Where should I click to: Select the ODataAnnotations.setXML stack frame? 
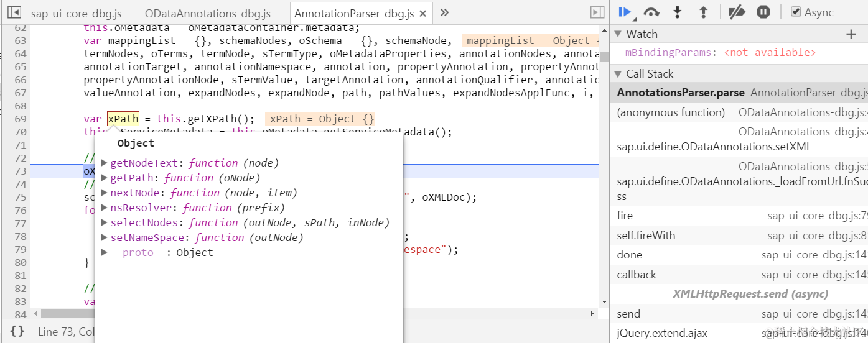point(739,140)
